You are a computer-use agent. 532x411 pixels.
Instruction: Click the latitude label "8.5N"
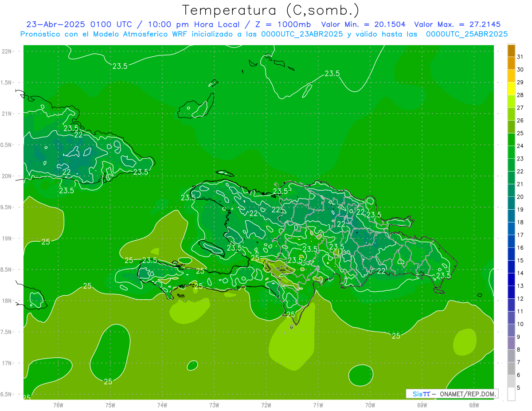coord(6,270)
